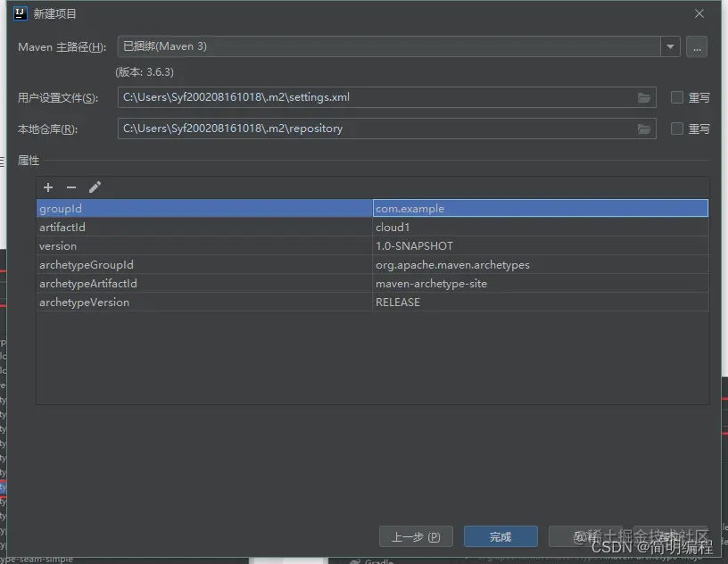728x564 pixels.
Task: Add a new Maven property with plus icon
Action: (x=48, y=187)
